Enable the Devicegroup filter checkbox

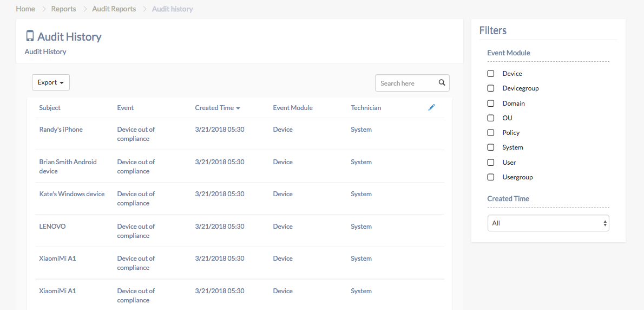coord(490,88)
